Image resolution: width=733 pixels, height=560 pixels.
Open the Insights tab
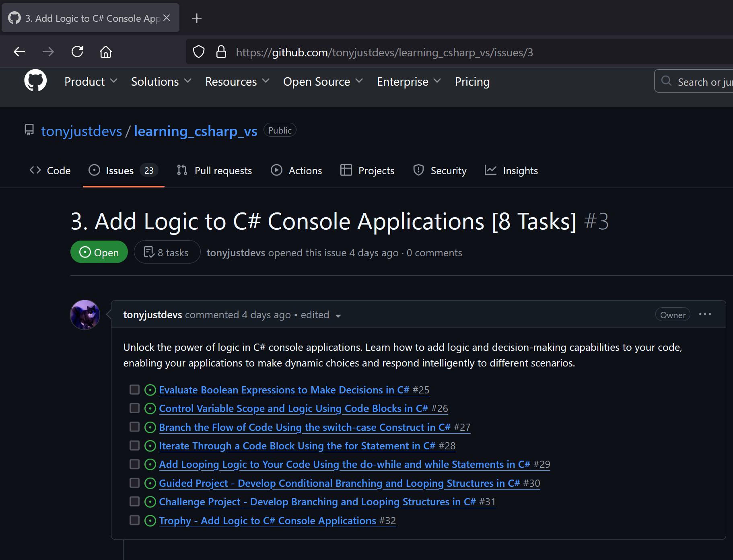[x=511, y=171]
